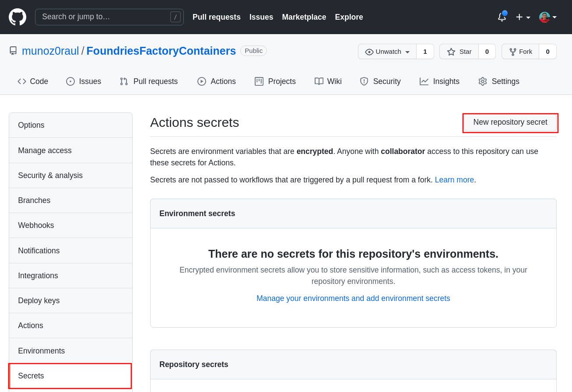Select Webhooks in the settings sidebar
The height and width of the screenshot is (392, 572).
pyautogui.click(x=36, y=225)
